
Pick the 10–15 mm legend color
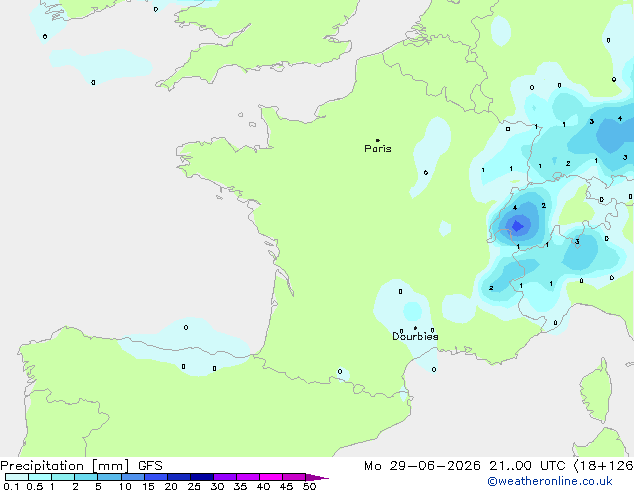[132, 477]
